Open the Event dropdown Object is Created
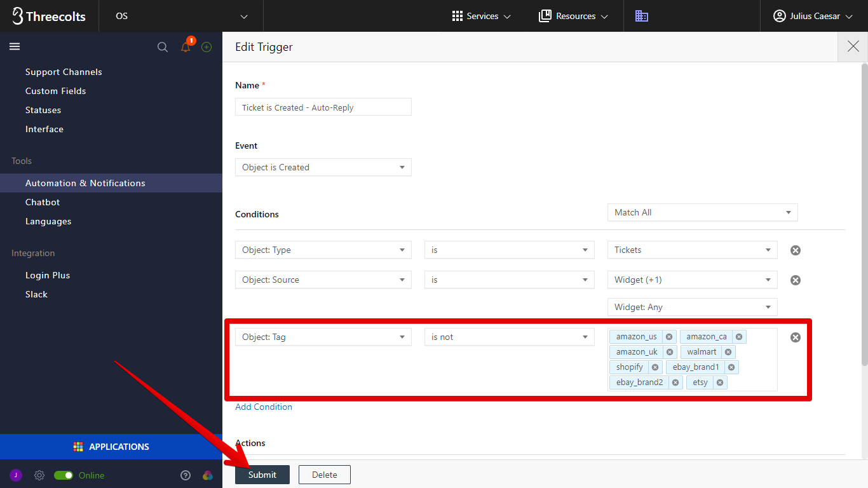This screenshot has height=488, width=868. [x=323, y=167]
